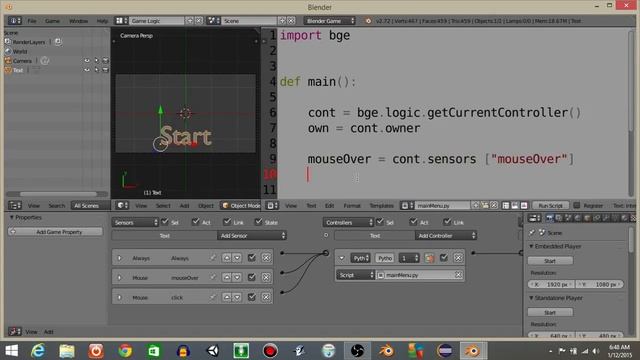This screenshot has width=640, height=360.
Task: Collapse the Standalone Player panel
Action: pos(531,298)
